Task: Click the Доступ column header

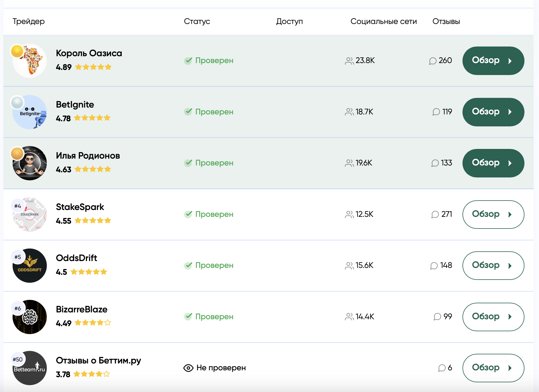Action: coord(289,21)
